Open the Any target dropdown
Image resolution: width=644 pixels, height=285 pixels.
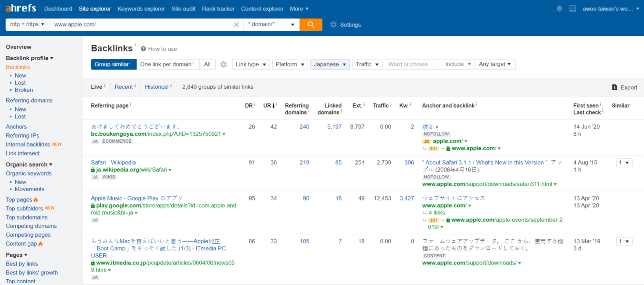495,64
